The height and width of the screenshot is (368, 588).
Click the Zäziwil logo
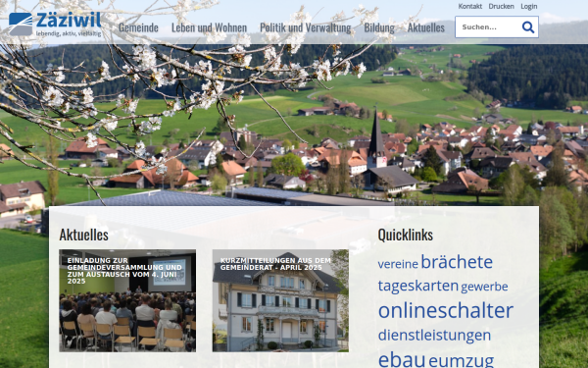click(55, 24)
